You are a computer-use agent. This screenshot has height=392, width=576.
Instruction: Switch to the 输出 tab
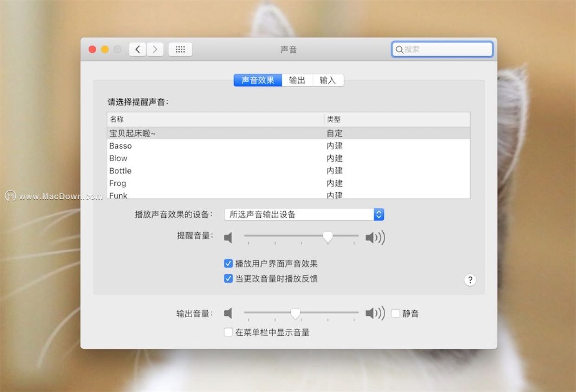point(297,80)
